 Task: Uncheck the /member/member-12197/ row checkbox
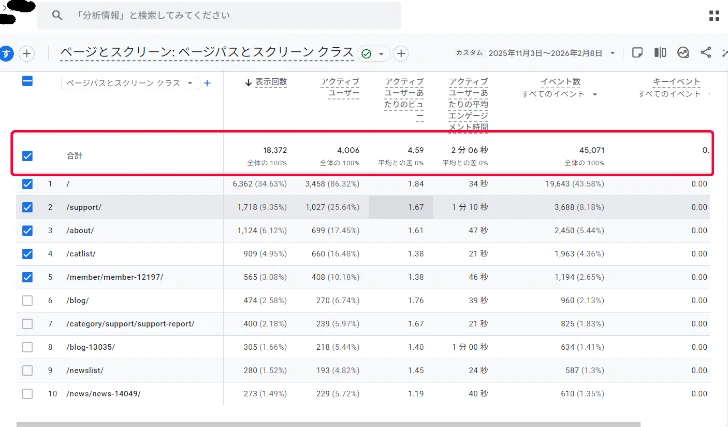pyautogui.click(x=27, y=277)
